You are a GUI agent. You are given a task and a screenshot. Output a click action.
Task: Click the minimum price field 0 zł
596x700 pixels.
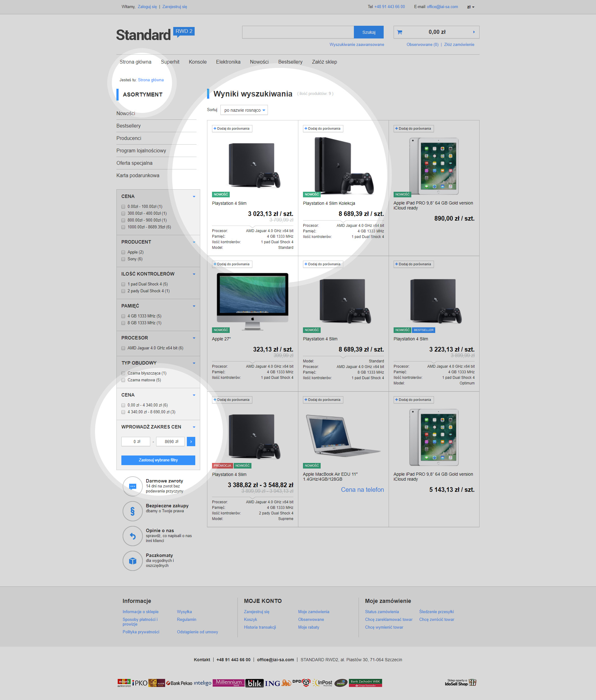(x=136, y=441)
